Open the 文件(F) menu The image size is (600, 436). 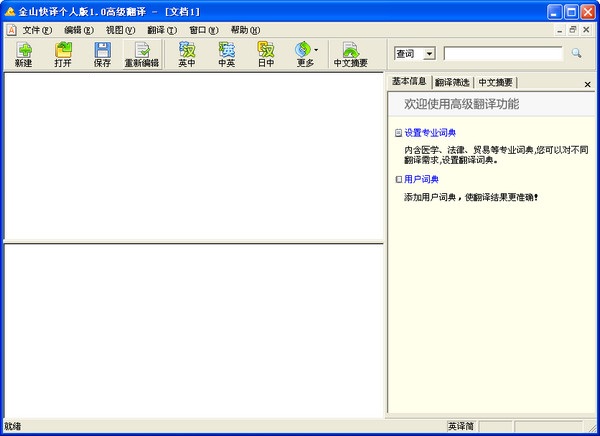[x=37, y=30]
